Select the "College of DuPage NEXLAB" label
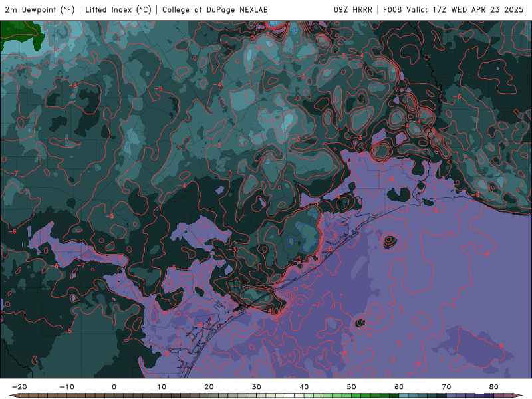Viewport: 532px width, 399px height. pyautogui.click(x=215, y=9)
